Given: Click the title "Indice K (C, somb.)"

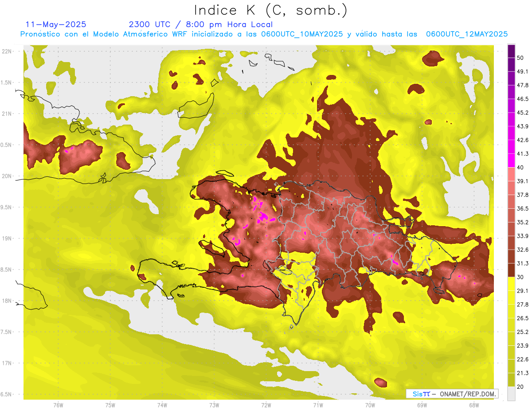Looking at the screenshot, I should coord(271,11).
